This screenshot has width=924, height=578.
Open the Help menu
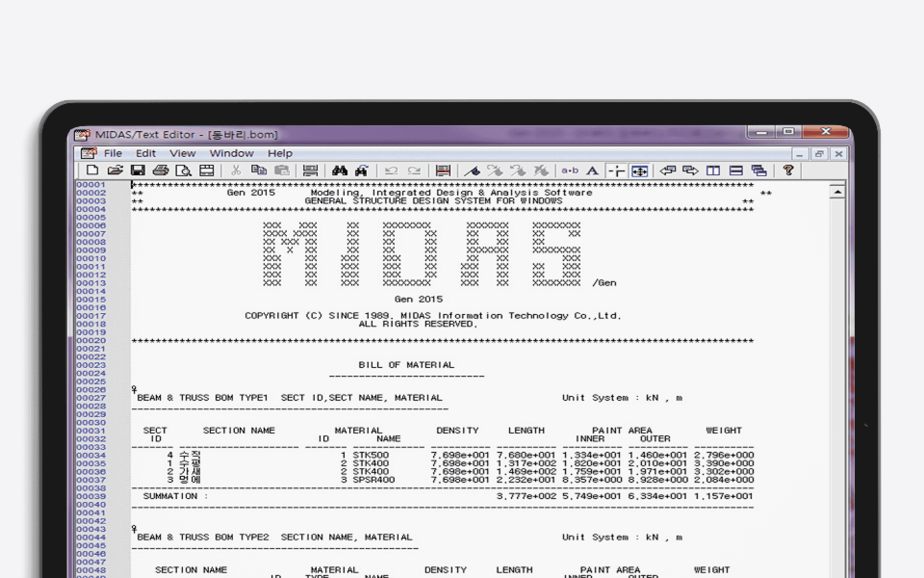pyautogui.click(x=280, y=153)
